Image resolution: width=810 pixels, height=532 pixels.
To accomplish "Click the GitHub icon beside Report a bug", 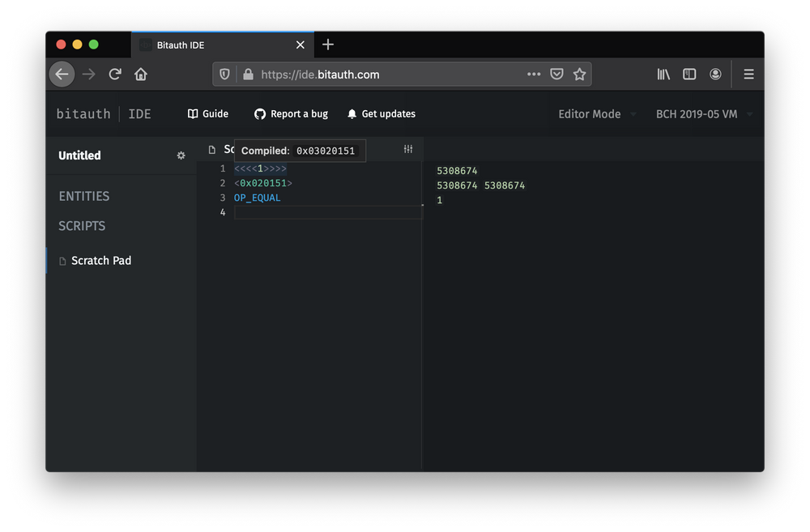I will 259,113.
